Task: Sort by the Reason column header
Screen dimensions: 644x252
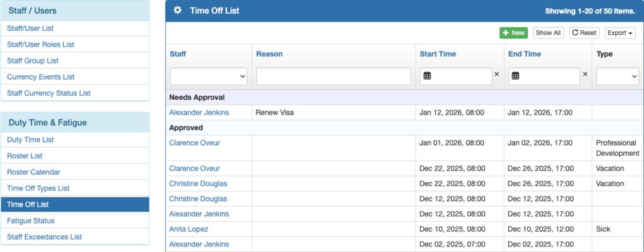Action: (x=269, y=54)
